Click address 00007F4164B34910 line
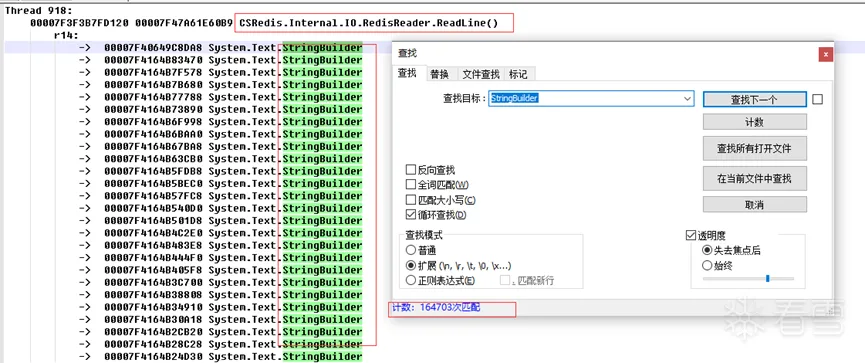This screenshot has width=865, height=363. coord(220,307)
